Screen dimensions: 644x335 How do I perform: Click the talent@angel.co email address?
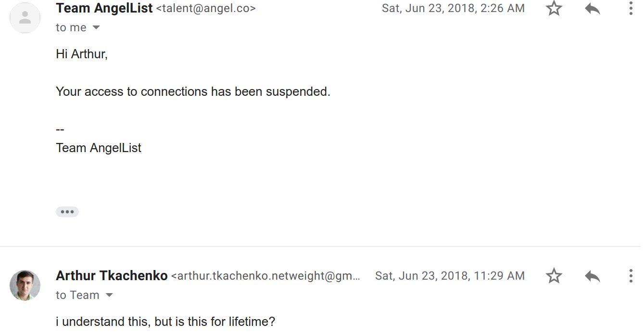point(206,9)
